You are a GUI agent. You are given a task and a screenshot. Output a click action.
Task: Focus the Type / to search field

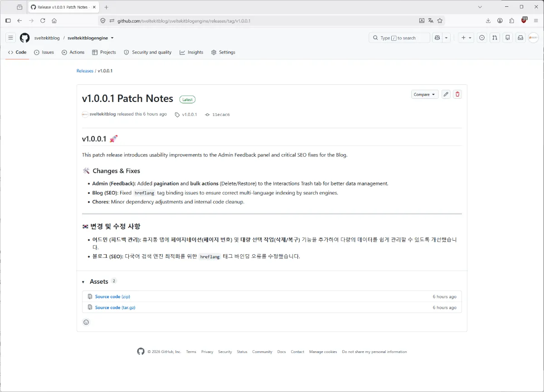(x=399, y=38)
